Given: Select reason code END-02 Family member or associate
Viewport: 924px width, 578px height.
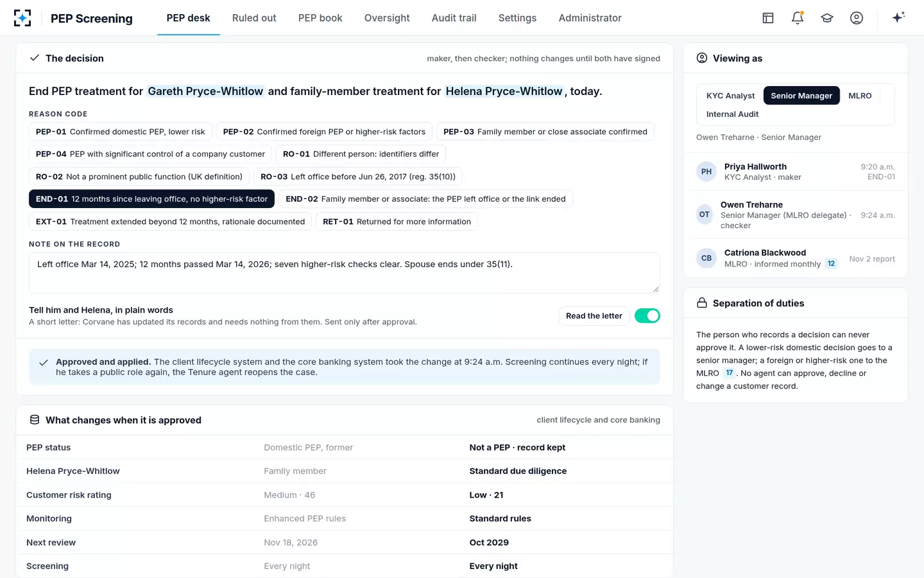Looking at the screenshot, I should tap(425, 199).
